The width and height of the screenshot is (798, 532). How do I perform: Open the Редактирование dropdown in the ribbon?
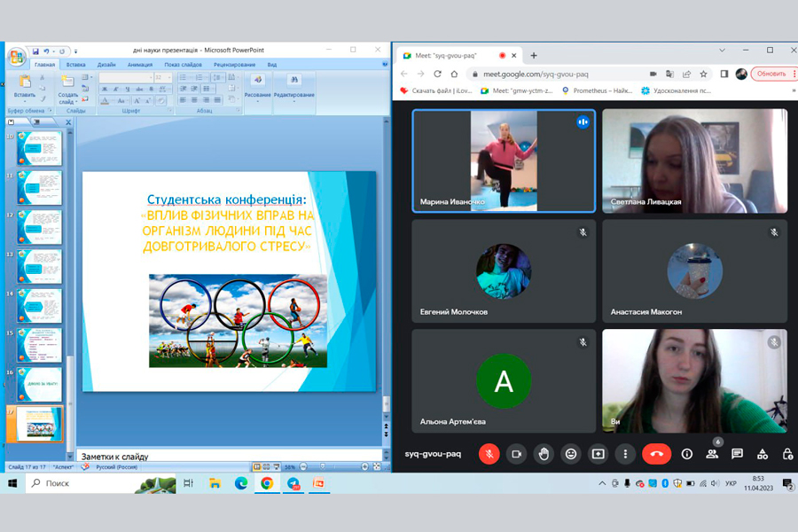293,100
